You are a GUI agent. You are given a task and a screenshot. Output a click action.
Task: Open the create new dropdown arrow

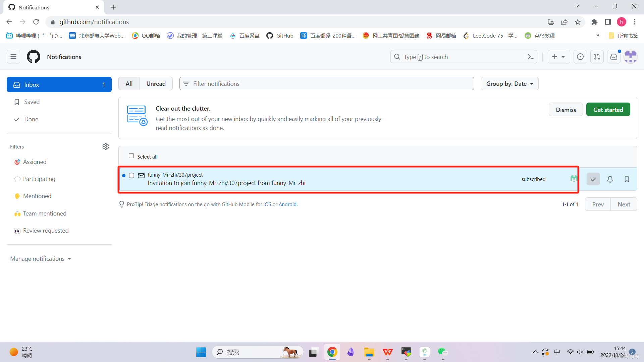click(x=563, y=57)
